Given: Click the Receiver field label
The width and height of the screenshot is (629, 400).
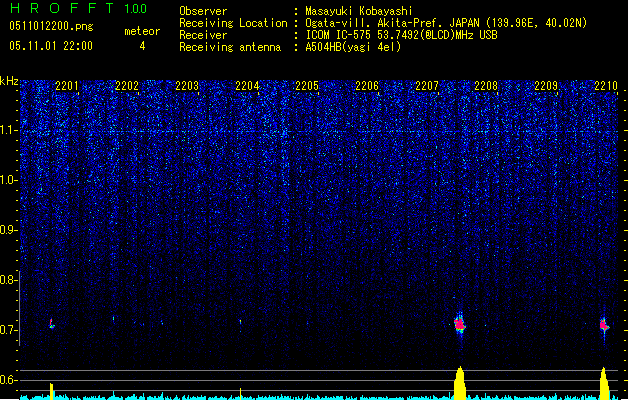Looking at the screenshot, I should [203, 35].
